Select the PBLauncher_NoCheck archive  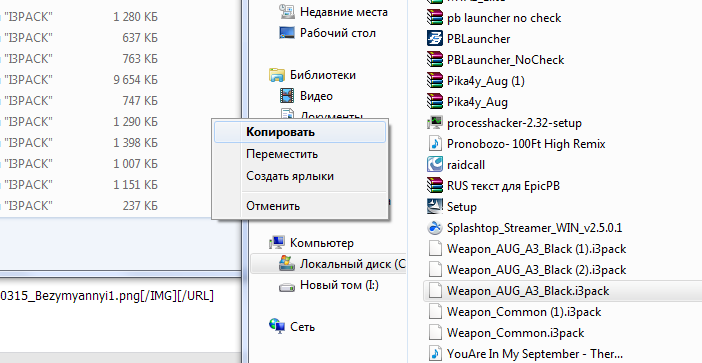(x=505, y=60)
